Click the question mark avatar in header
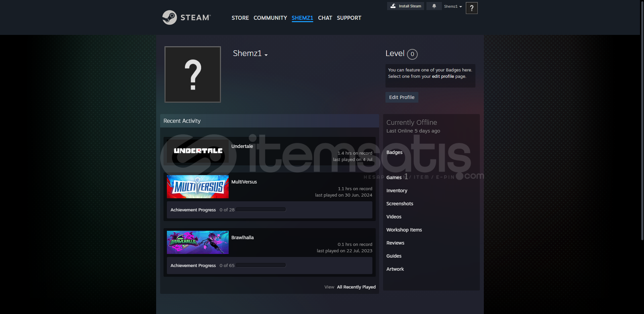This screenshot has height=314, width=644. [x=471, y=8]
